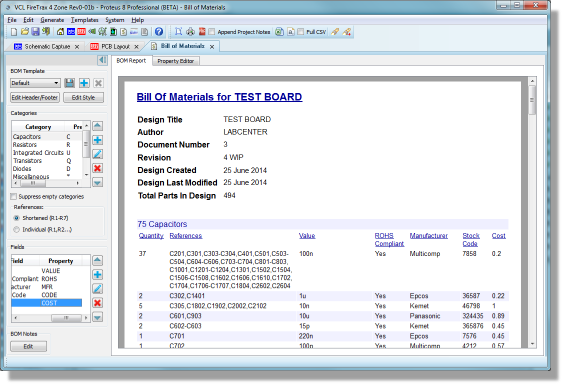Click Edit button under BOM Notes
Screen dimensions: 563x385
28,347
